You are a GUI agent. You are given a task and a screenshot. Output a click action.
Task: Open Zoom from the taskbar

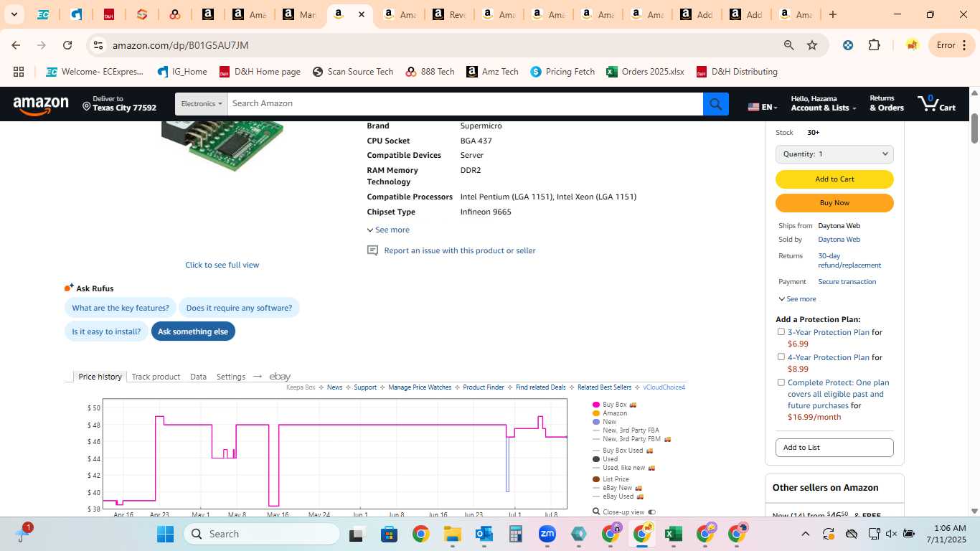547,534
